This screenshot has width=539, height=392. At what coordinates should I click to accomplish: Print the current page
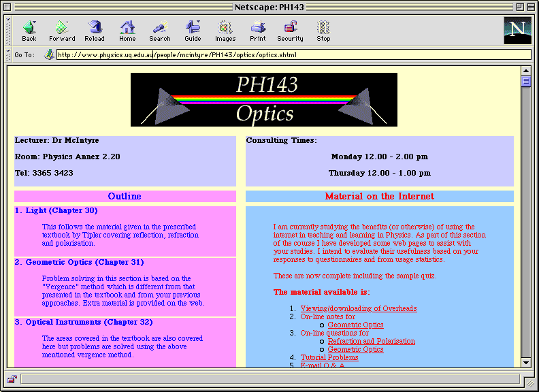point(258,30)
